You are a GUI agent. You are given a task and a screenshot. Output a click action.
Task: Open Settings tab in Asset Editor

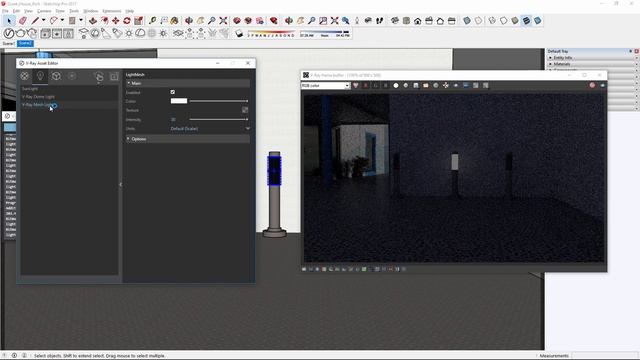(x=72, y=76)
